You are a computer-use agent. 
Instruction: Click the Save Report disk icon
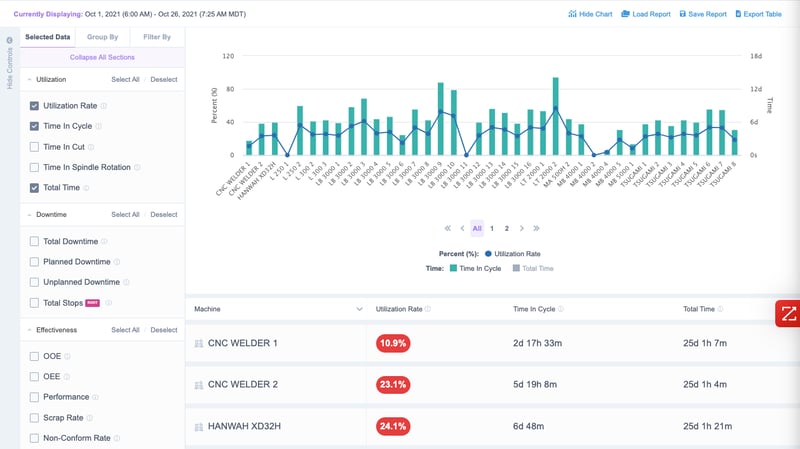(x=683, y=14)
